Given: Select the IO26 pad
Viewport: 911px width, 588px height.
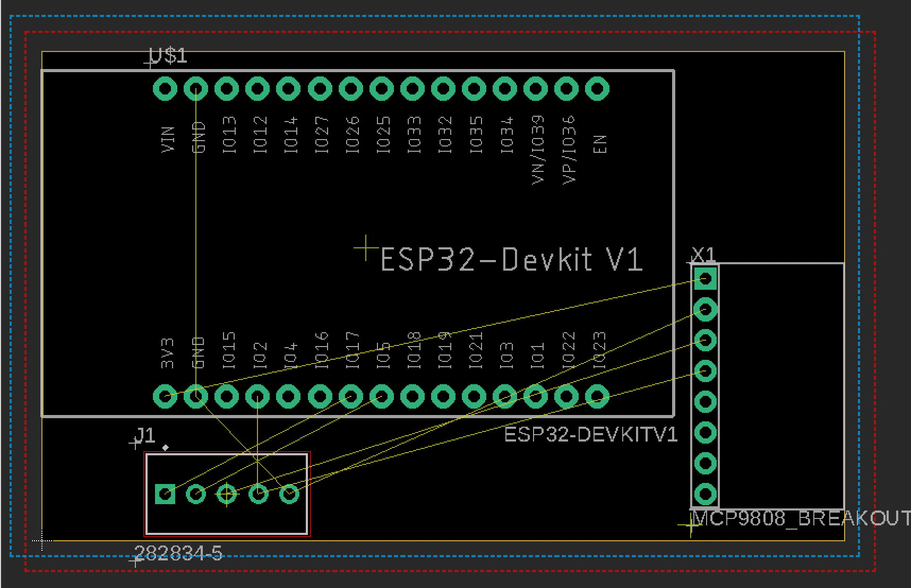Looking at the screenshot, I should tap(350, 88).
